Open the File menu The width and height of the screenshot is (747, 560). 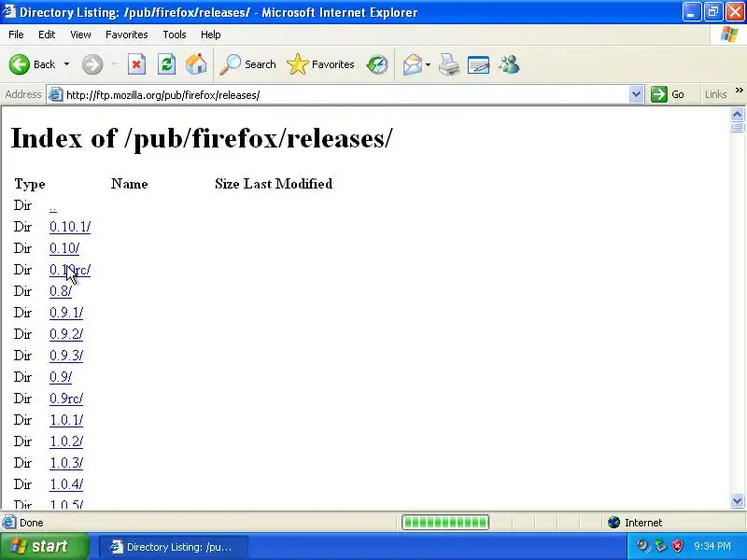tap(16, 35)
